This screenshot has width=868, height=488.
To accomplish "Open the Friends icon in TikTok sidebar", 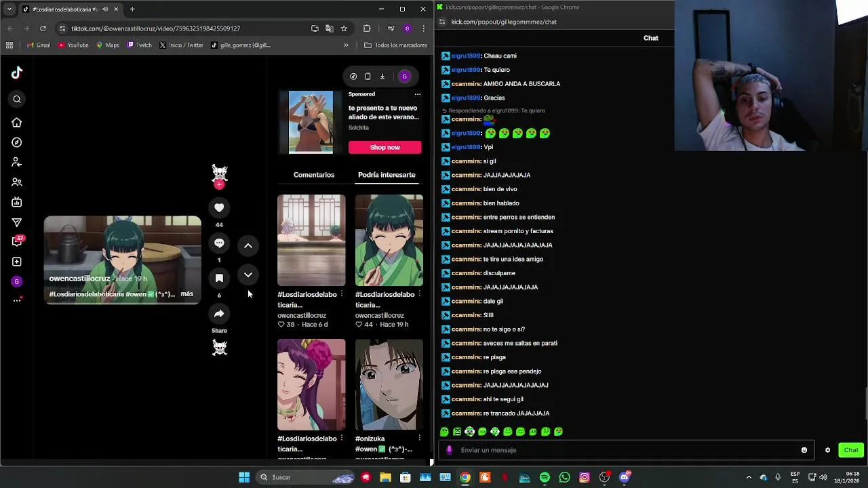I will 17,182.
